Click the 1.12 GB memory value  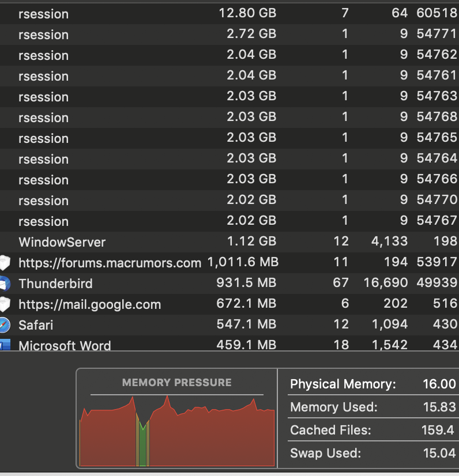(252, 241)
